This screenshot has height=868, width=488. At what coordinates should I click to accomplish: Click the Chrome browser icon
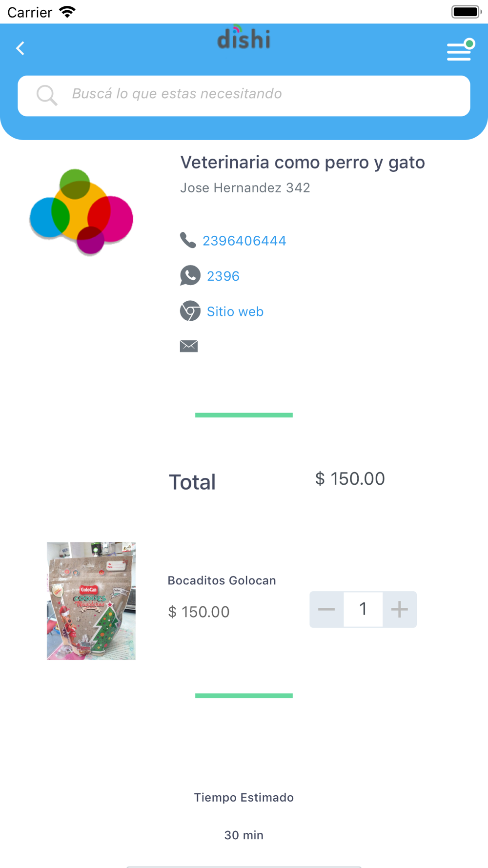pos(190,311)
